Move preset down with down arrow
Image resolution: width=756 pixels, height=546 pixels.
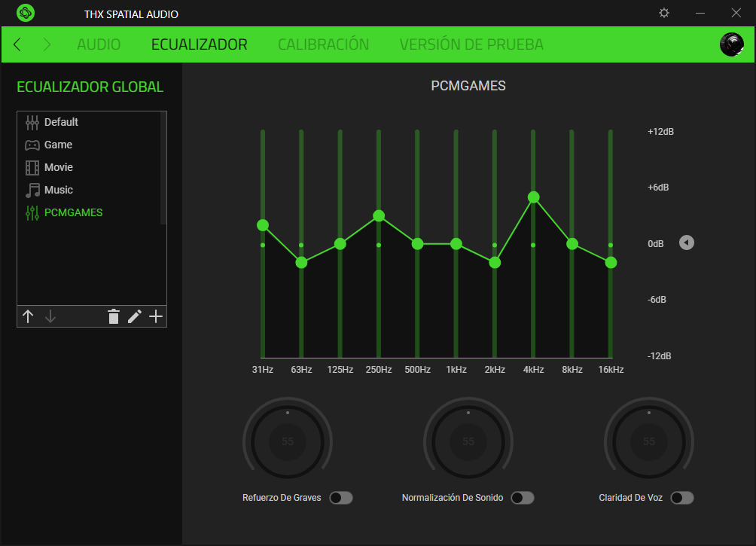pos(50,316)
